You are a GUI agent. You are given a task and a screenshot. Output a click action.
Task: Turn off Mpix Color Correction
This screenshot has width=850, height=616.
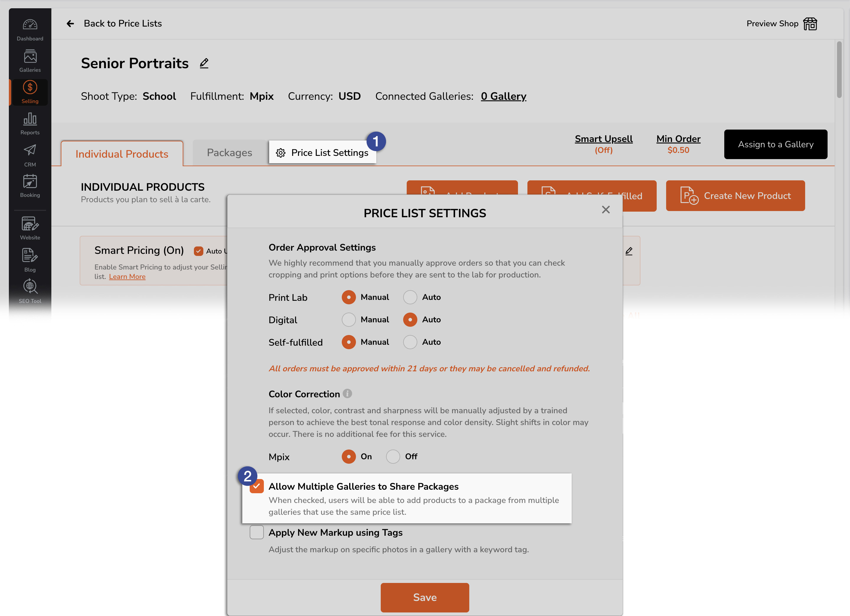click(x=393, y=456)
